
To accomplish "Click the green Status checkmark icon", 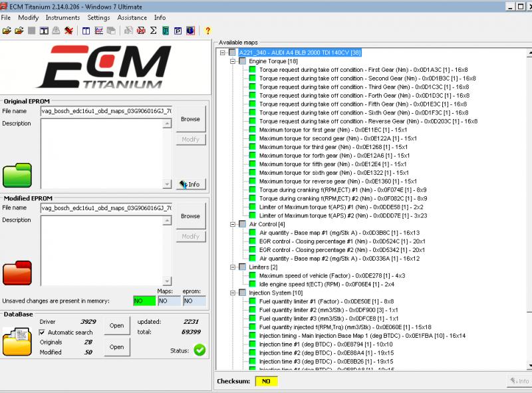I will coord(199,350).
